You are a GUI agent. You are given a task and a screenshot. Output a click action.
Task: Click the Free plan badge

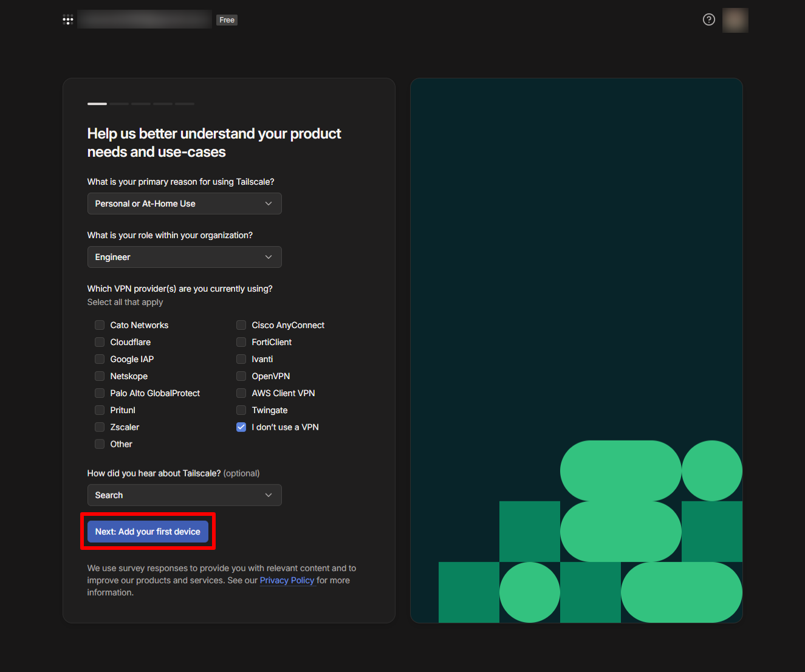click(227, 20)
